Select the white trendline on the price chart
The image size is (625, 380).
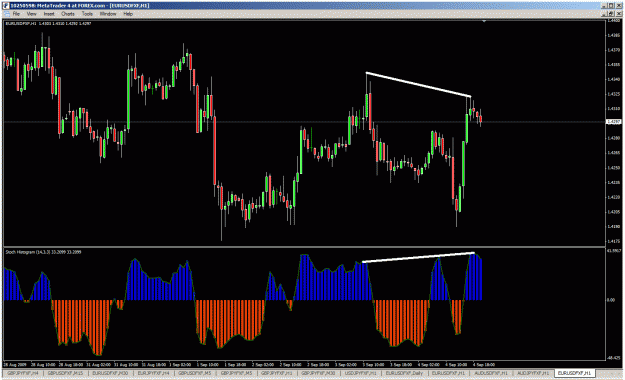(419, 85)
